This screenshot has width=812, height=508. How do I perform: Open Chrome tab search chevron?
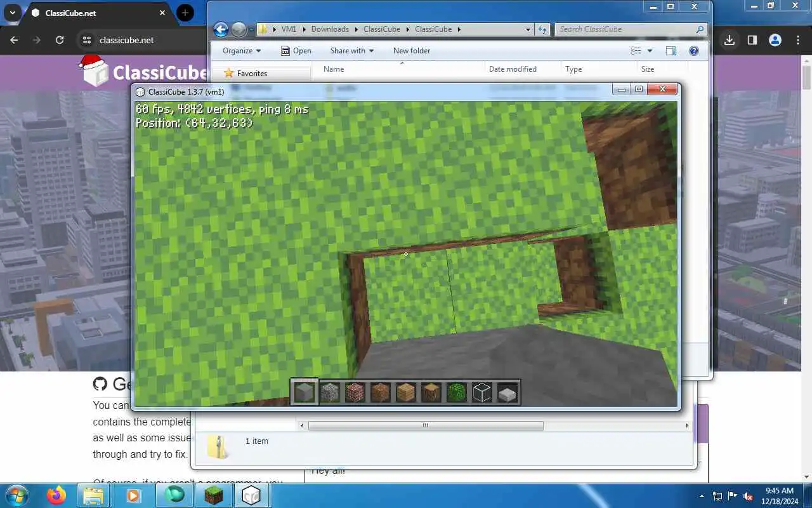click(12, 13)
